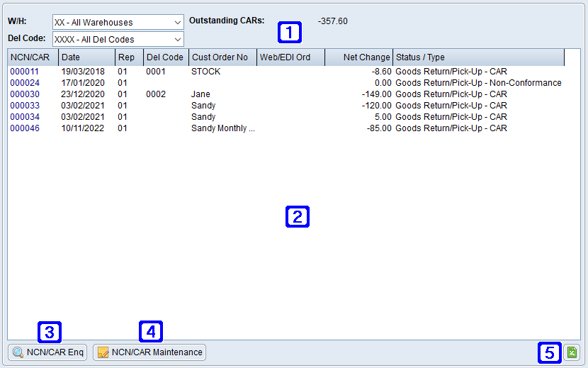Open NCN/CAR record 000024
The width and height of the screenshot is (588, 368).
pos(25,83)
